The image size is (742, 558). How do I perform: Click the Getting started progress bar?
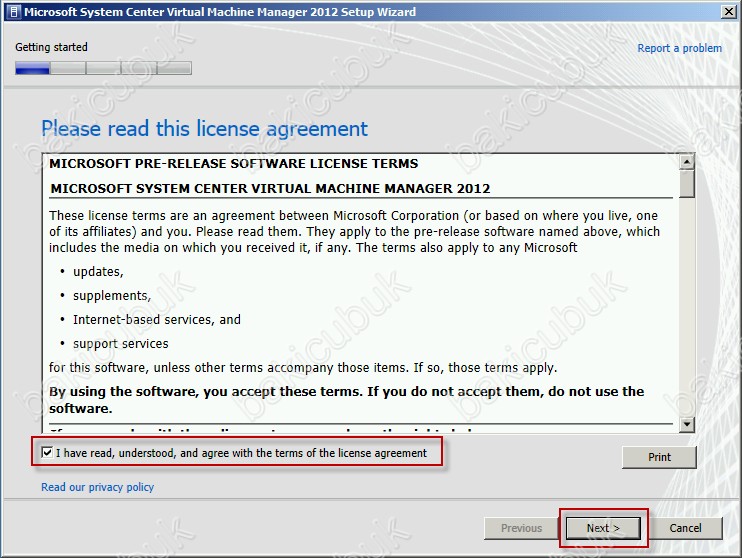(103, 68)
